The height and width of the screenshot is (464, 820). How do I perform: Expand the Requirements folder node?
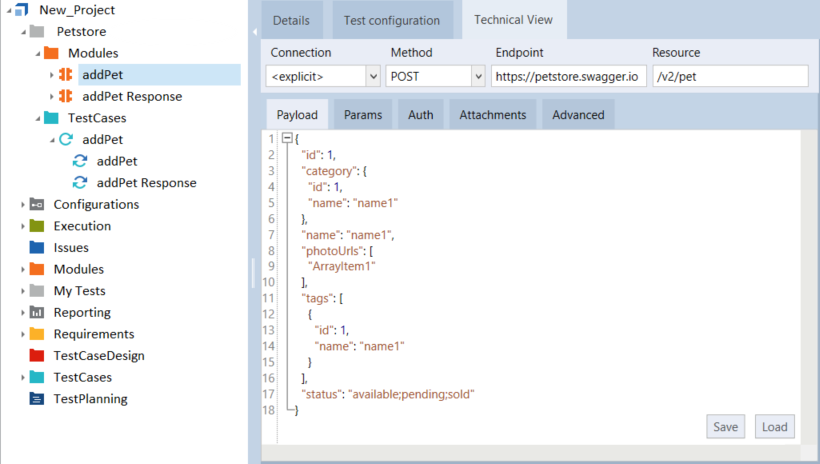[x=22, y=335]
